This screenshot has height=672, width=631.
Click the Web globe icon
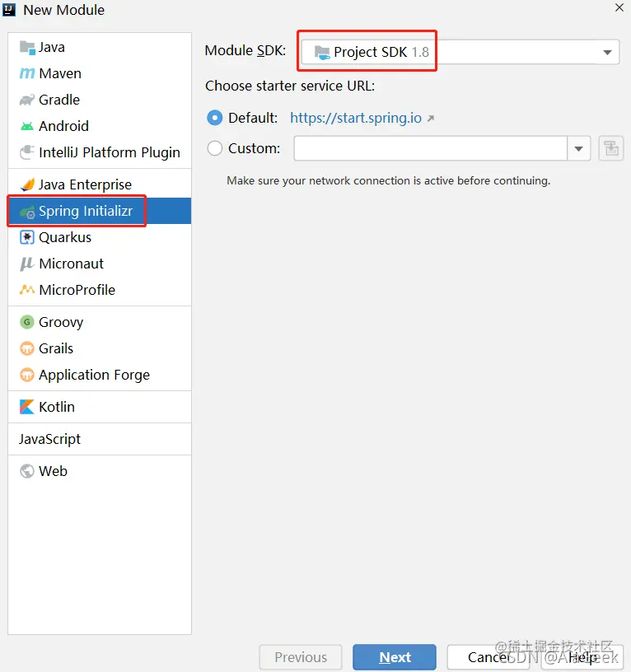click(27, 471)
